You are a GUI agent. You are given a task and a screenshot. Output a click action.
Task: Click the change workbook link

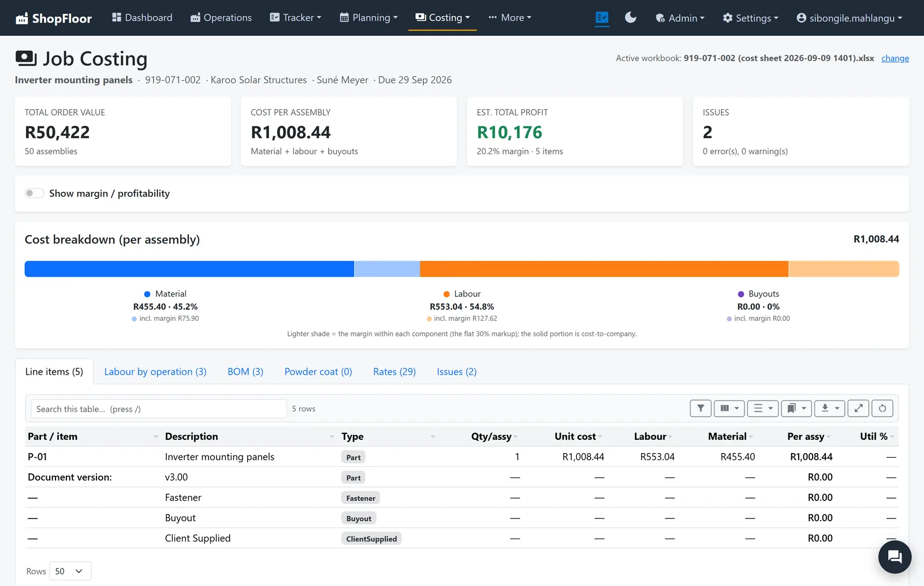pos(895,58)
